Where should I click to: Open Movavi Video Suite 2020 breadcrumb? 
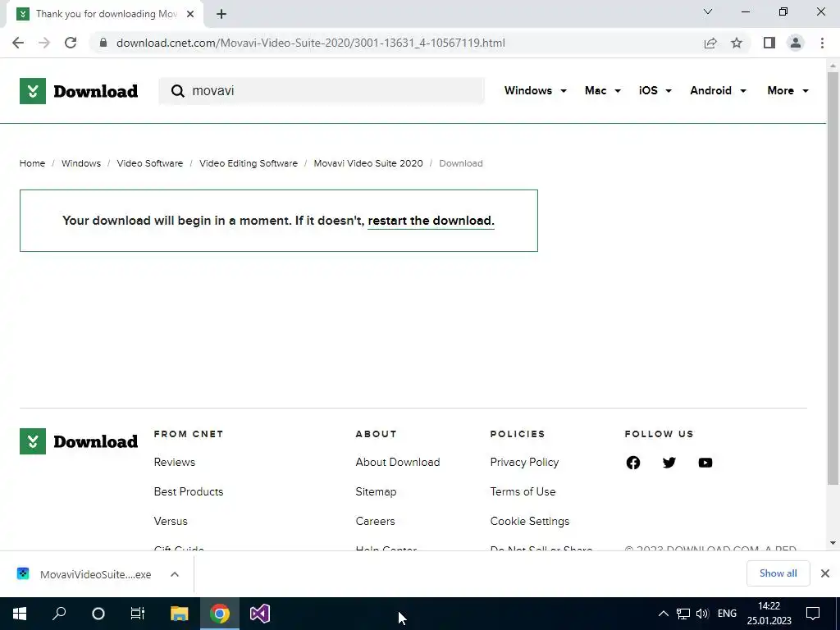pos(368,163)
